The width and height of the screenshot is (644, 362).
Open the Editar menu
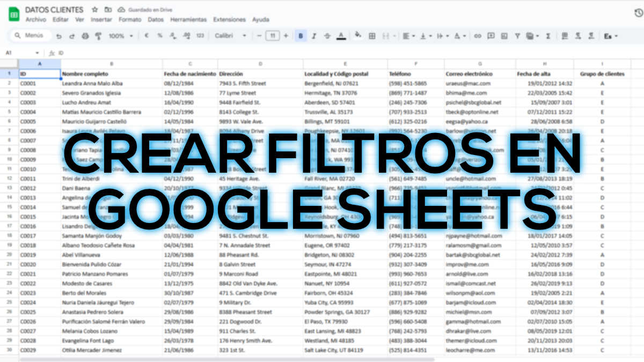pyautogui.click(x=61, y=19)
